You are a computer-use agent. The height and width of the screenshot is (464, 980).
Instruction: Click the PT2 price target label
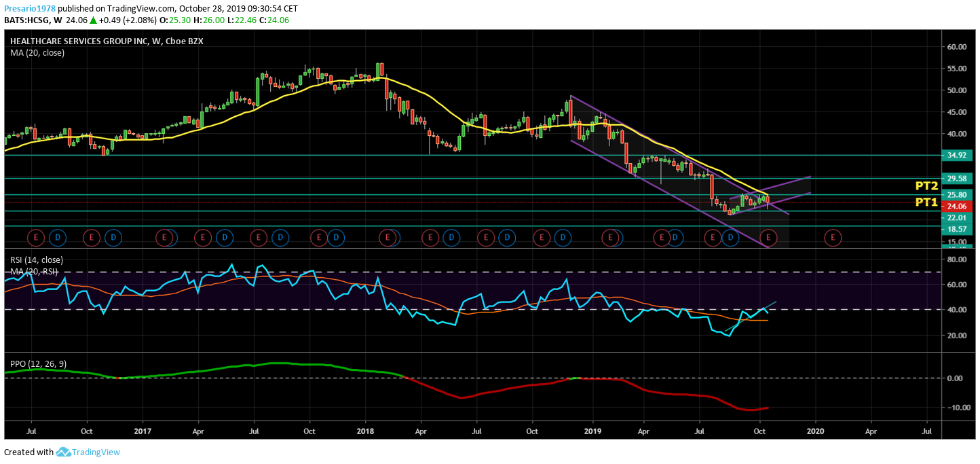pos(926,186)
